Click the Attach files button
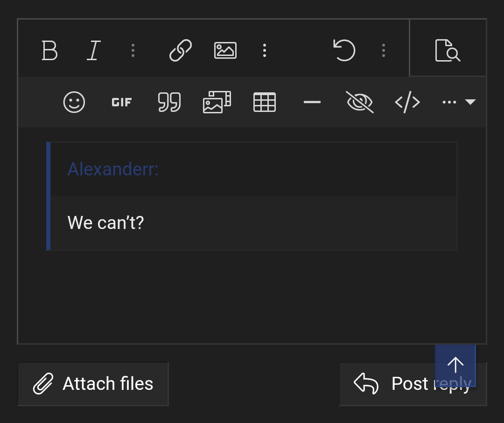 93,384
